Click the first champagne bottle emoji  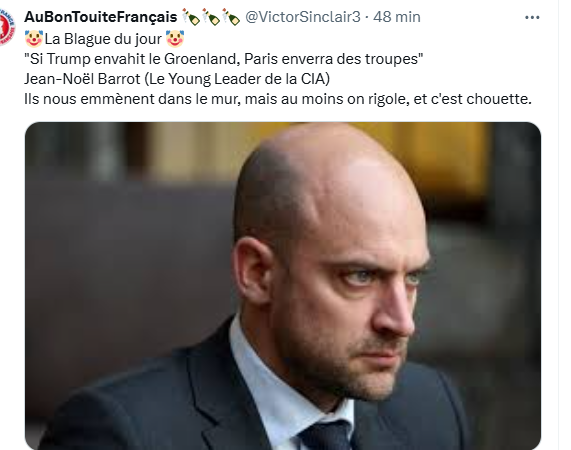click(191, 17)
